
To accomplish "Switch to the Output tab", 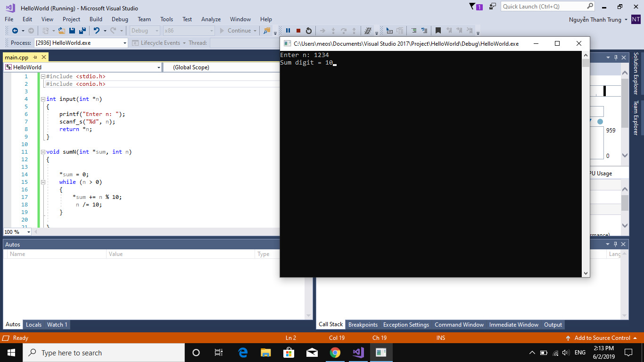I will pos(553,325).
